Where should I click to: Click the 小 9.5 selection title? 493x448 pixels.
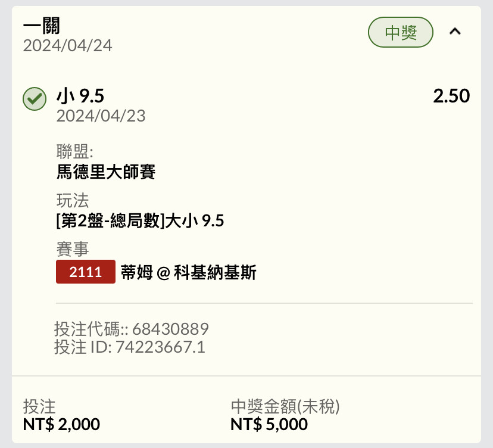80,96
